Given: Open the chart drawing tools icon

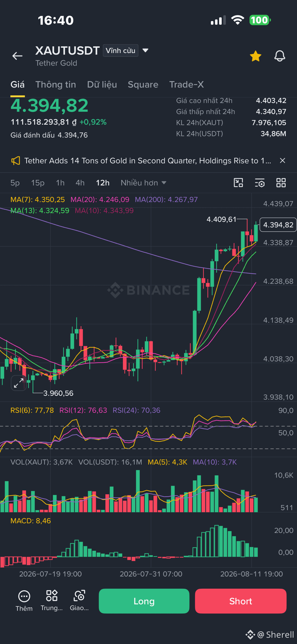Looking at the screenshot, I should [239, 183].
